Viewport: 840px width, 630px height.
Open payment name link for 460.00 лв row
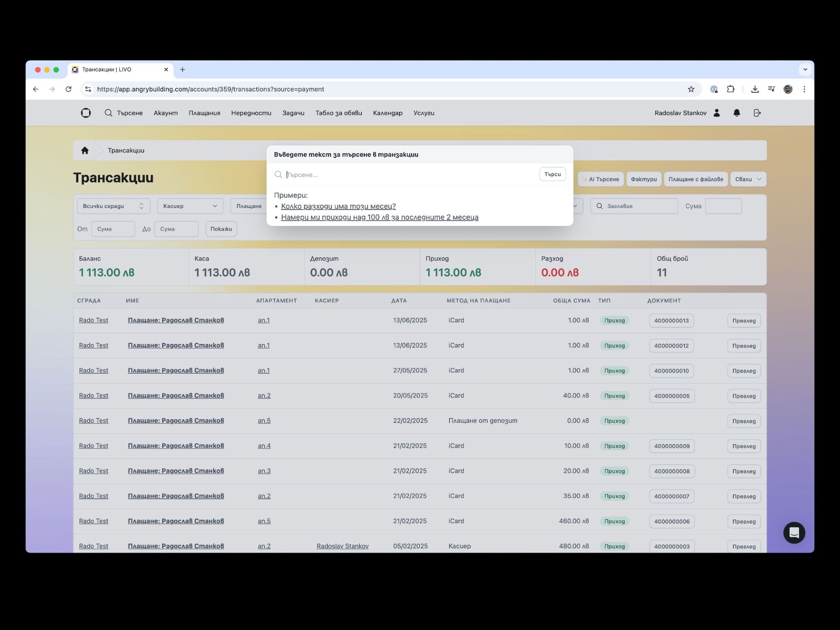coord(176,521)
